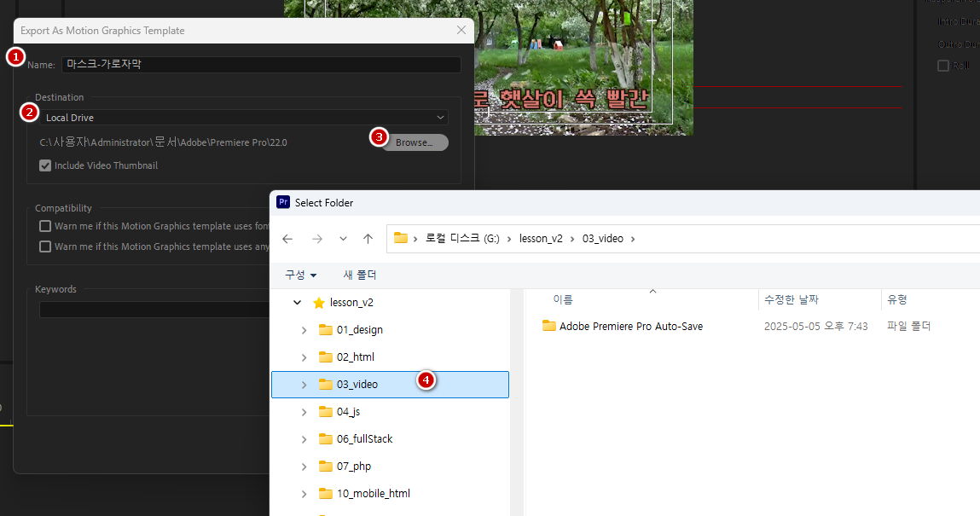
Task: Click the Browse... button
Action: pyautogui.click(x=415, y=142)
